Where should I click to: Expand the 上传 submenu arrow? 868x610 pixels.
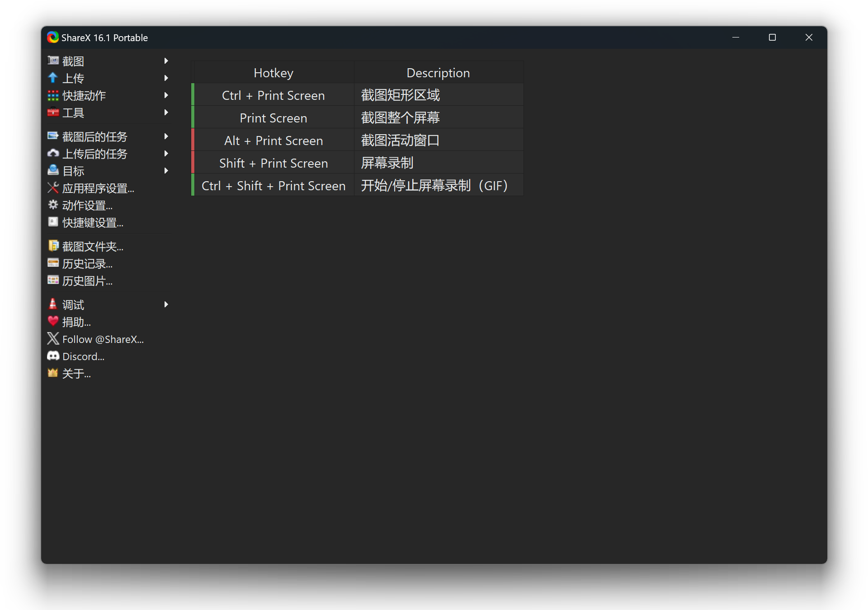pyautogui.click(x=166, y=79)
